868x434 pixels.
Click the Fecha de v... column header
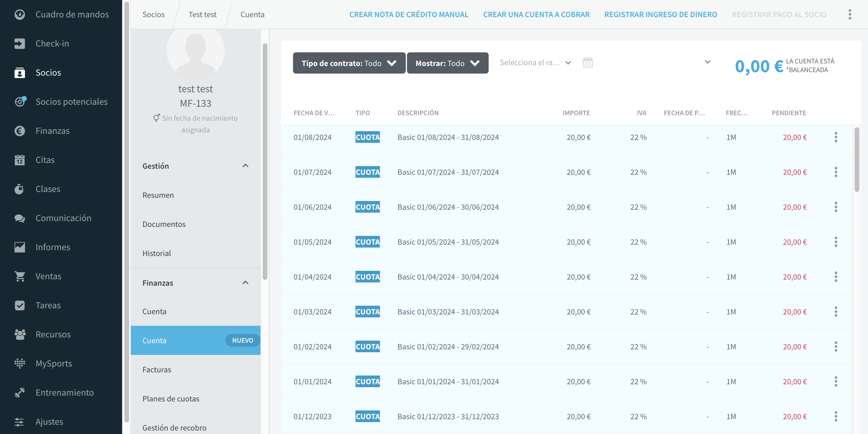(x=314, y=113)
